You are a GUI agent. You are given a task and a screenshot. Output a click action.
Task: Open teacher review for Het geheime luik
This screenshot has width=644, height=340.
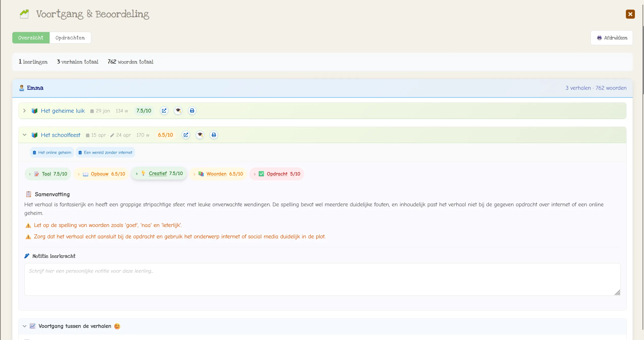[x=178, y=111]
